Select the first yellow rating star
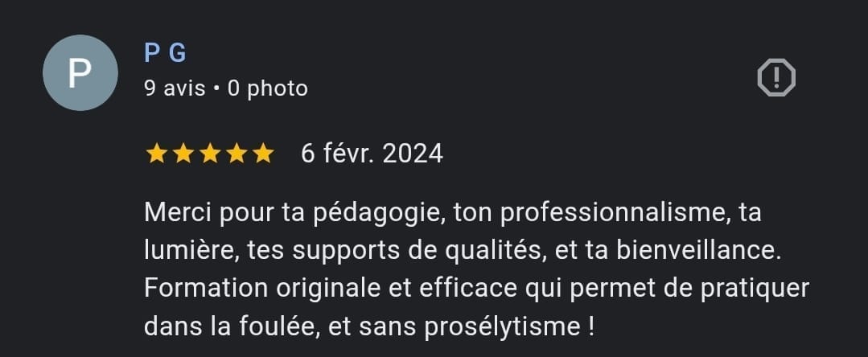Image resolution: width=868 pixels, height=357 pixels. click(x=157, y=154)
